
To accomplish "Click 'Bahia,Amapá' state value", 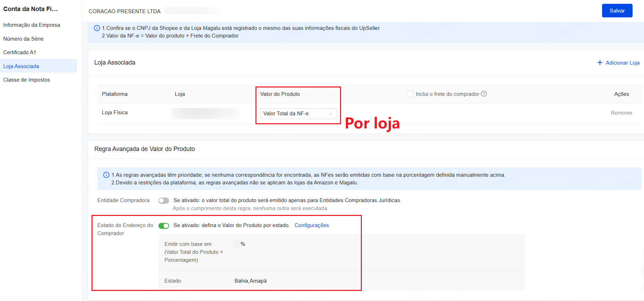I will pos(250,281).
